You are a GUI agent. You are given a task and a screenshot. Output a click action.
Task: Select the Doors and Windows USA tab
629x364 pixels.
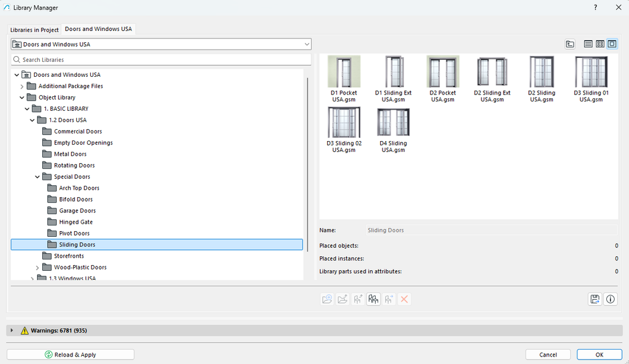98,29
